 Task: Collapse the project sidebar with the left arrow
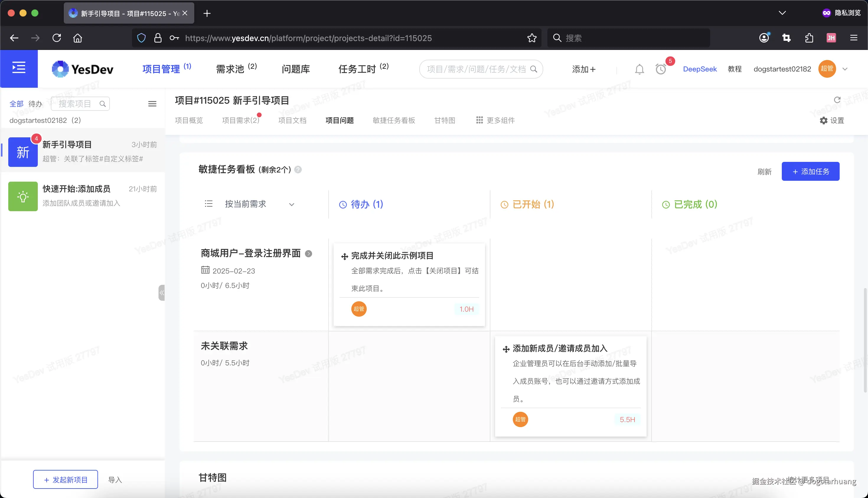point(161,292)
